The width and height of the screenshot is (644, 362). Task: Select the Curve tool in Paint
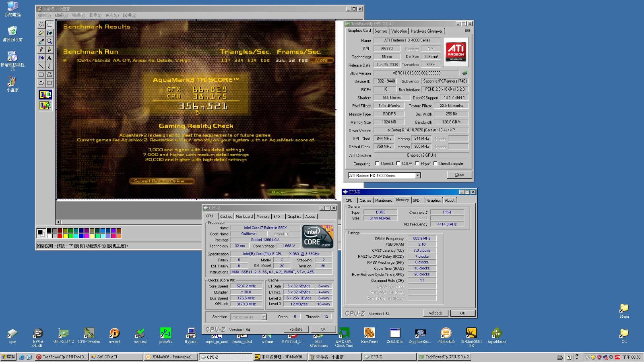(x=50, y=66)
